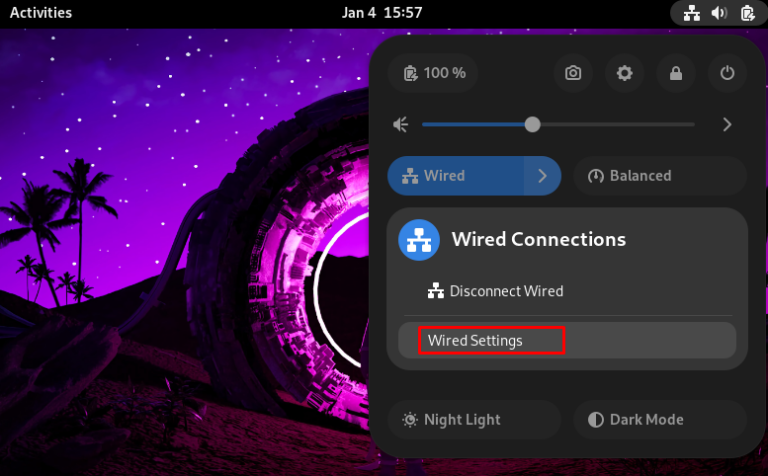
Task: Lock the screen with padlock icon
Action: pos(677,73)
